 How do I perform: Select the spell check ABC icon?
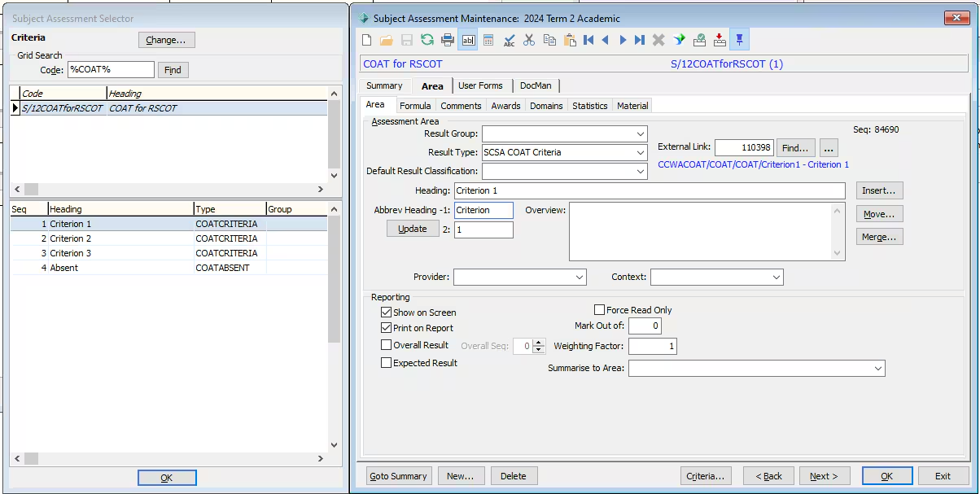(x=510, y=39)
